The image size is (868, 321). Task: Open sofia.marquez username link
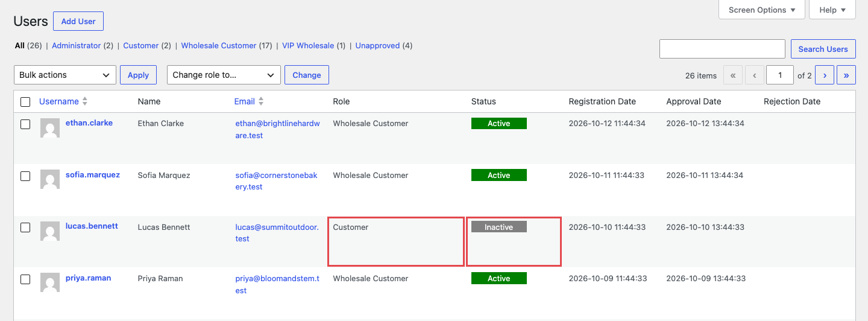pos(93,174)
